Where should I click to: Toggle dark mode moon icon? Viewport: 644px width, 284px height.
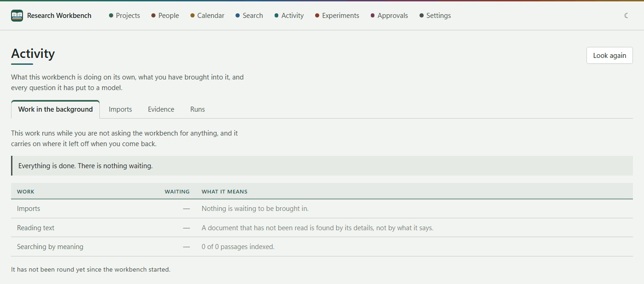point(627,16)
